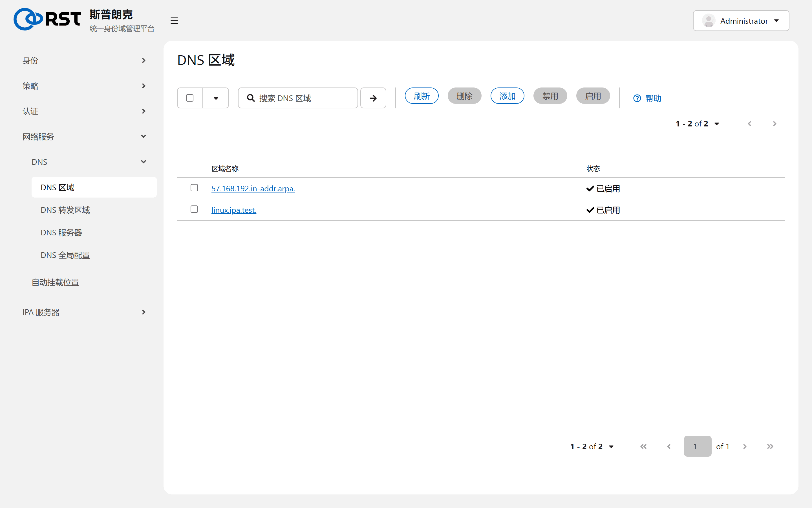Click the search magnifier icon
812x508 pixels.
pyautogui.click(x=251, y=98)
